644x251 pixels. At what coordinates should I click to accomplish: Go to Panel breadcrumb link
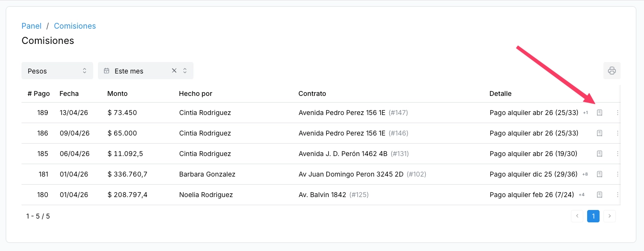point(32,26)
